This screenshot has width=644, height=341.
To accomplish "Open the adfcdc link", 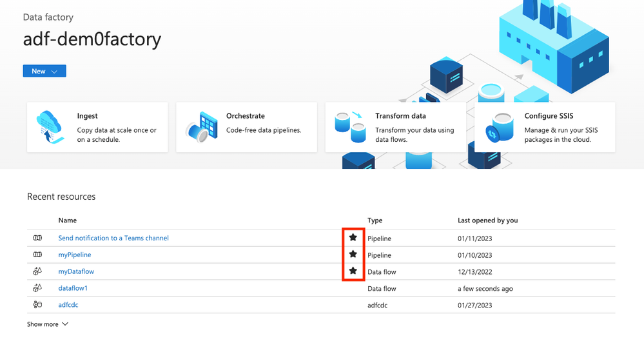I will [x=68, y=305].
